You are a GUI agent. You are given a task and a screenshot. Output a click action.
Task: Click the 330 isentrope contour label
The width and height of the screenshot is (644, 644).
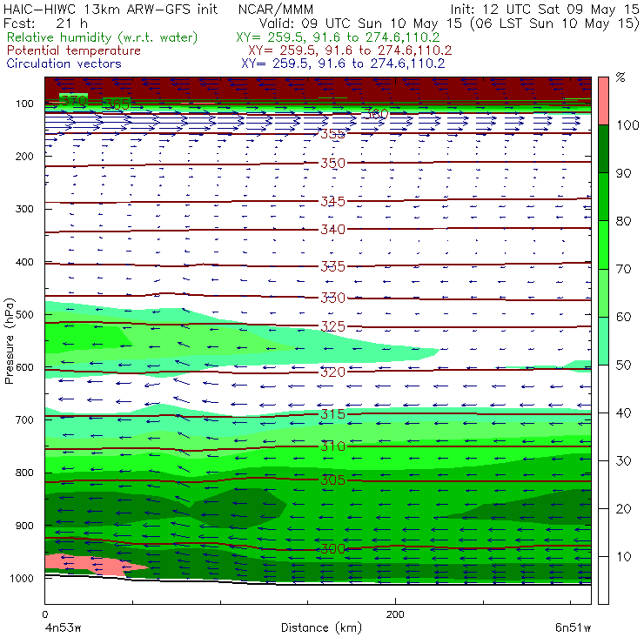332,298
